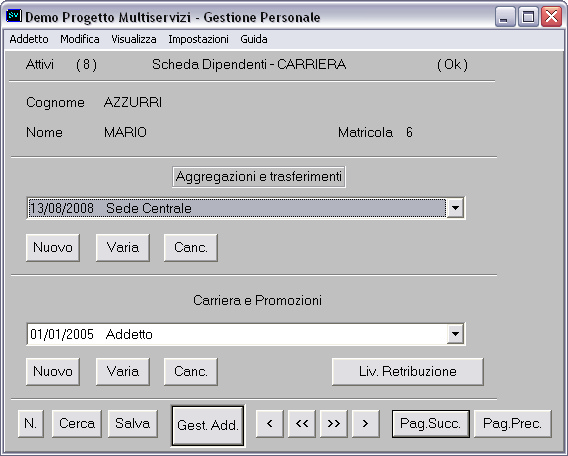Go to previous page with Pag.Prec.
This screenshot has width=568, height=456.
coord(513,423)
